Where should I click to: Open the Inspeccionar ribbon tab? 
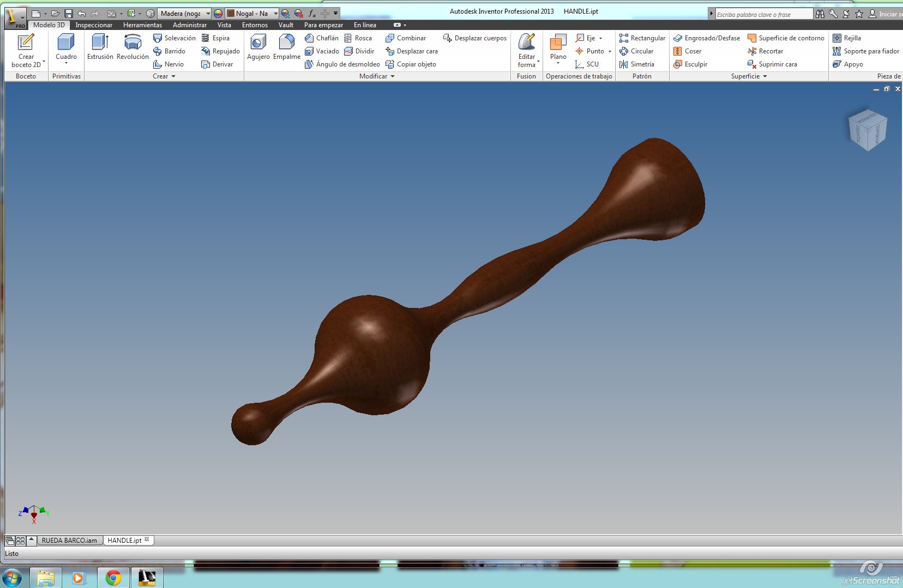(94, 25)
